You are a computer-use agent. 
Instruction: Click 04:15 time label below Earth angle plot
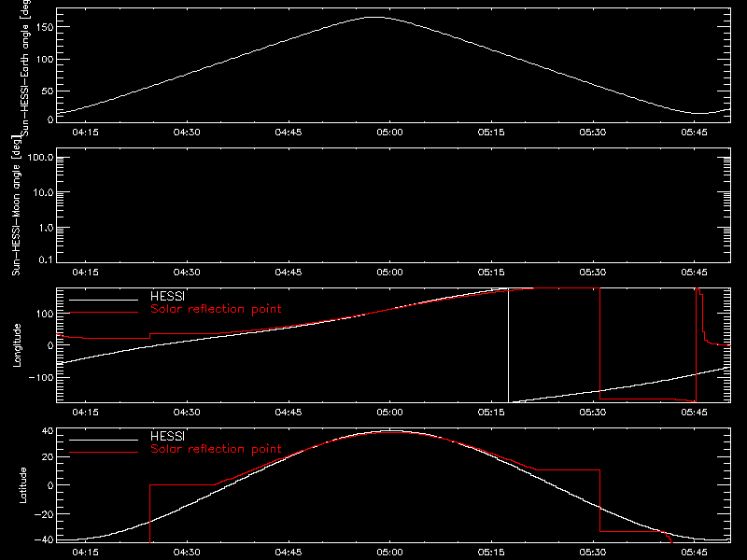(85, 133)
